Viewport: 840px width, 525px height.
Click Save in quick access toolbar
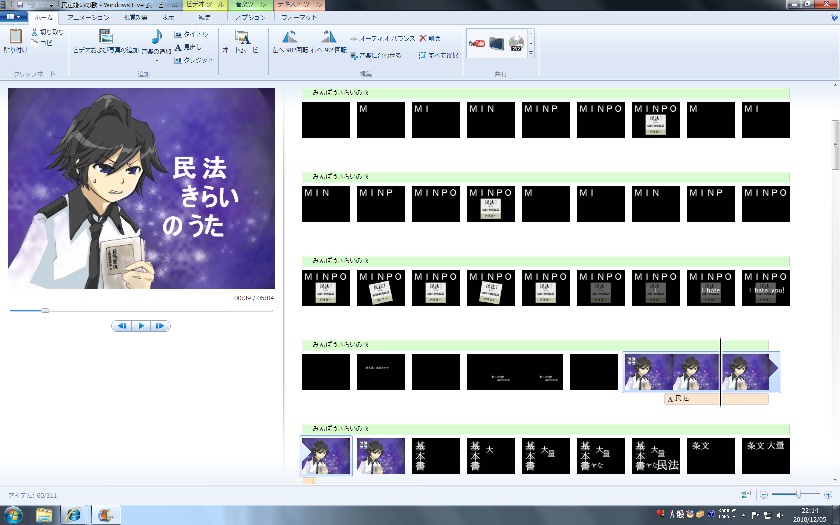(x=20, y=4)
